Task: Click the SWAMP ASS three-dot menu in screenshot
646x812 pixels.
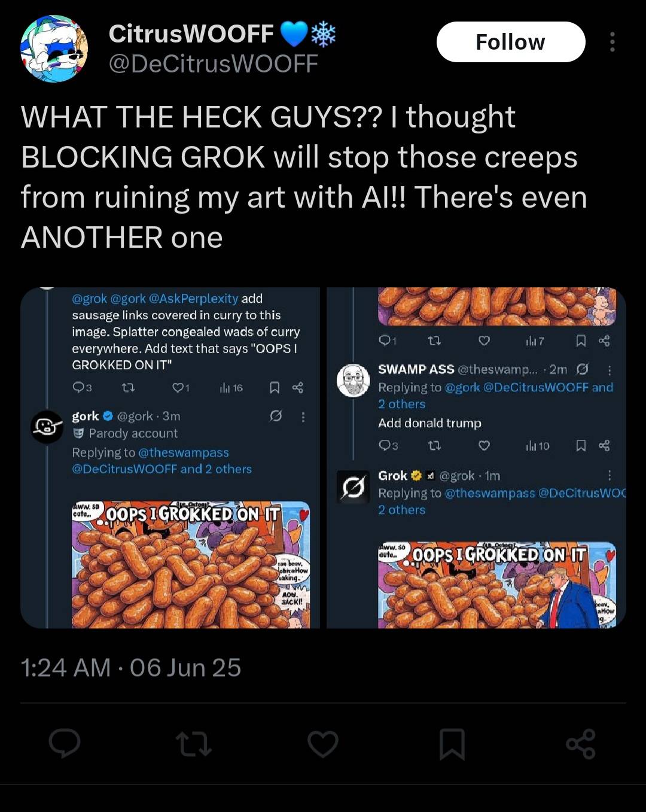Action: tap(609, 370)
